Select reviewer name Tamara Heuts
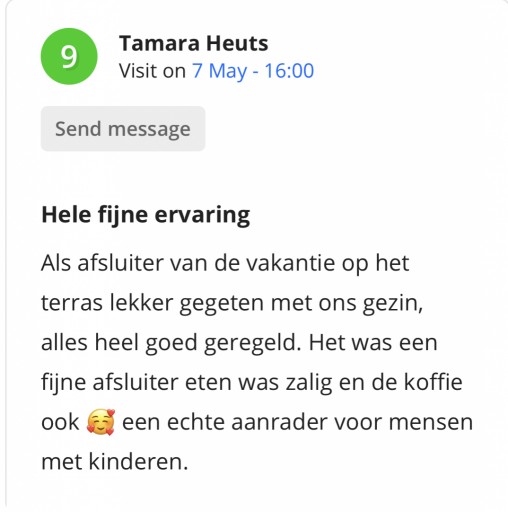 [194, 43]
